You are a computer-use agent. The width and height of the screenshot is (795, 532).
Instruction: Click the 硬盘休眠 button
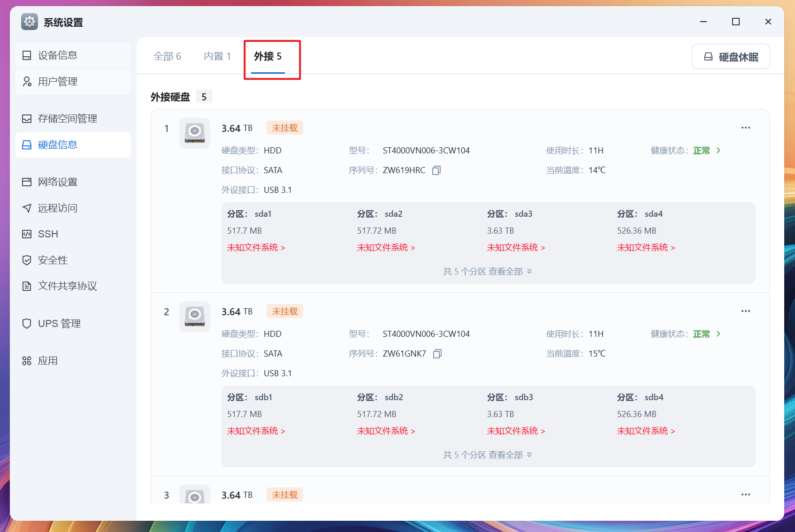(731, 57)
